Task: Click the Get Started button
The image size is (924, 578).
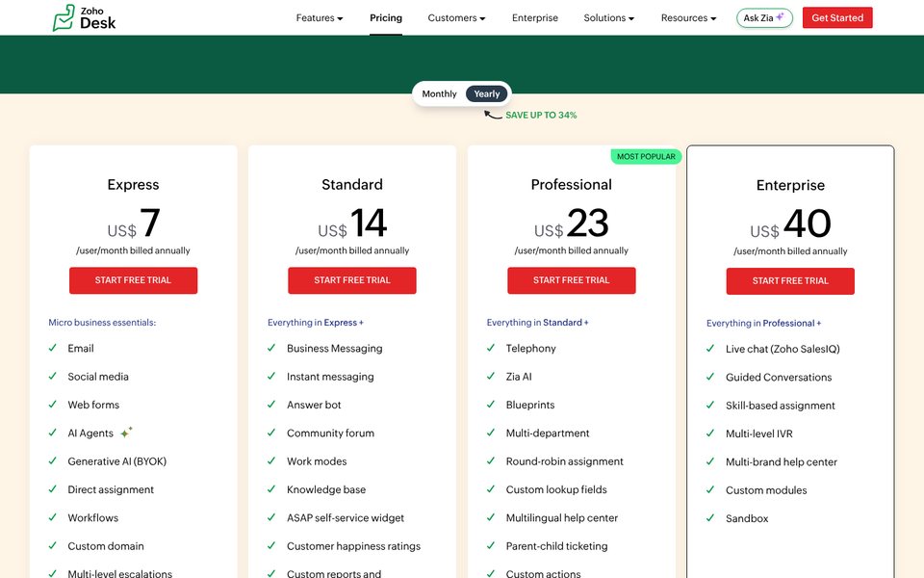Action: pyautogui.click(x=837, y=17)
